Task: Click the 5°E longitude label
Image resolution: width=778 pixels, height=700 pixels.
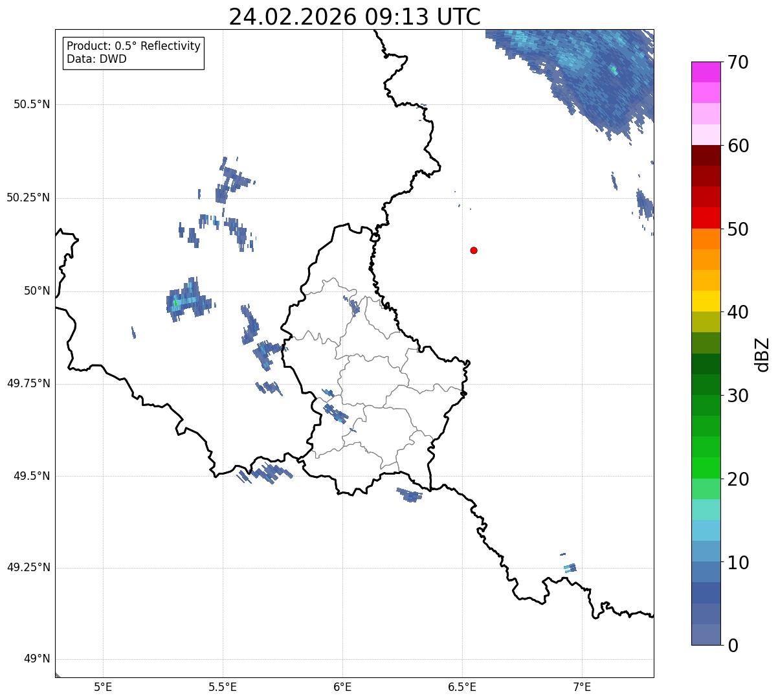Action: coord(103,686)
